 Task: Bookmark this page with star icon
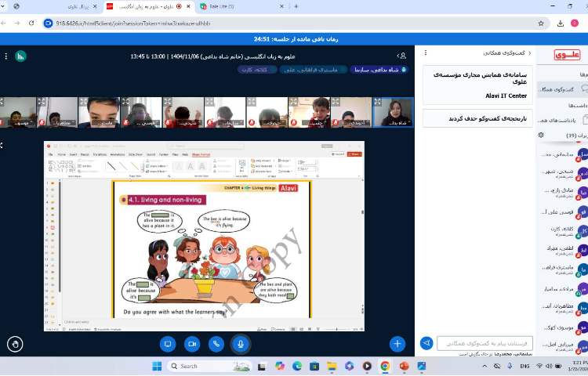(541, 23)
